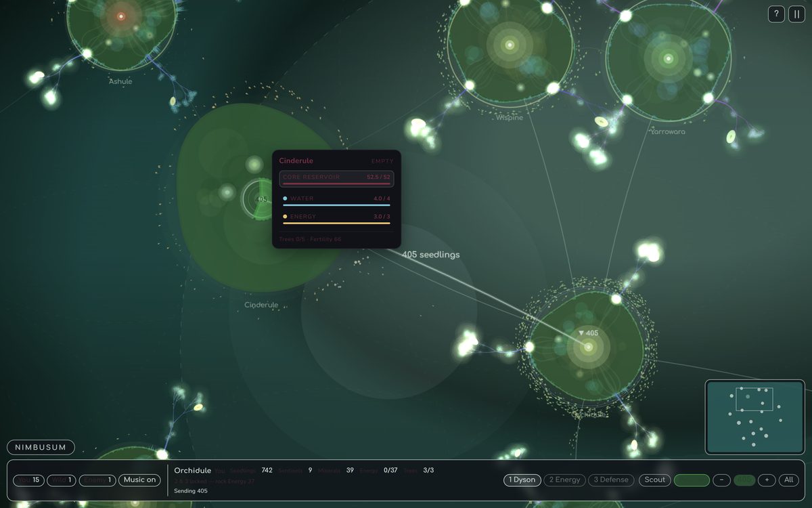Click the Enemy 1 planet counter
Viewport: 812px width, 508px height.
97,480
